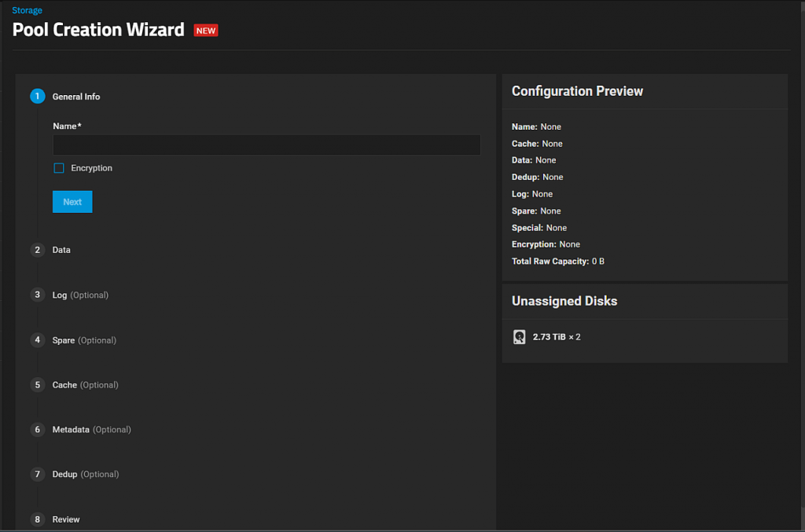Click the Encryption checkbox label
Image resolution: width=805 pixels, height=532 pixels.
91,168
